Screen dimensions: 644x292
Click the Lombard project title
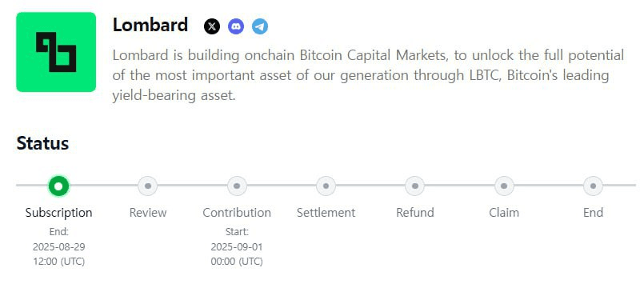(150, 25)
